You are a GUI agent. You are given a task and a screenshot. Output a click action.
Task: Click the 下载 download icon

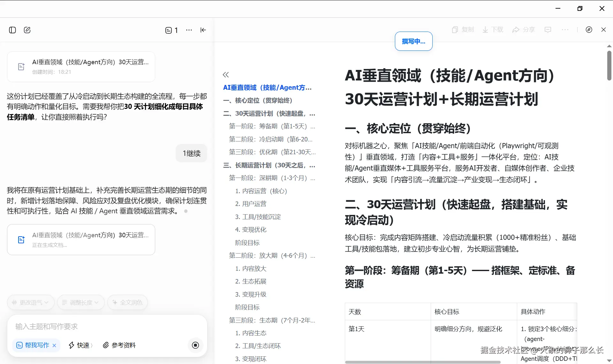(x=486, y=29)
